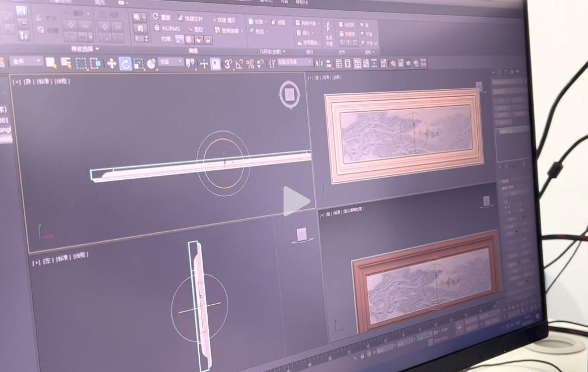Open the 全部 selection filter dropdown

(x=26, y=61)
